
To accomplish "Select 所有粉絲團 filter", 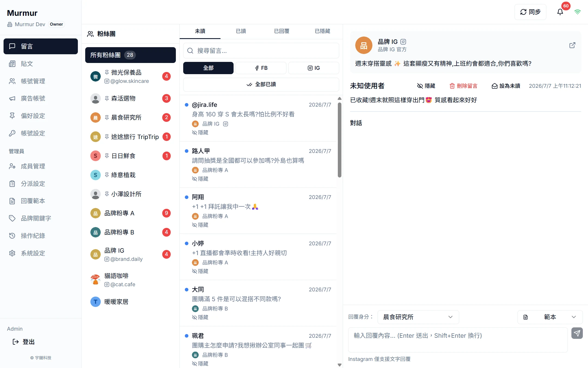I will pyautogui.click(x=130, y=55).
